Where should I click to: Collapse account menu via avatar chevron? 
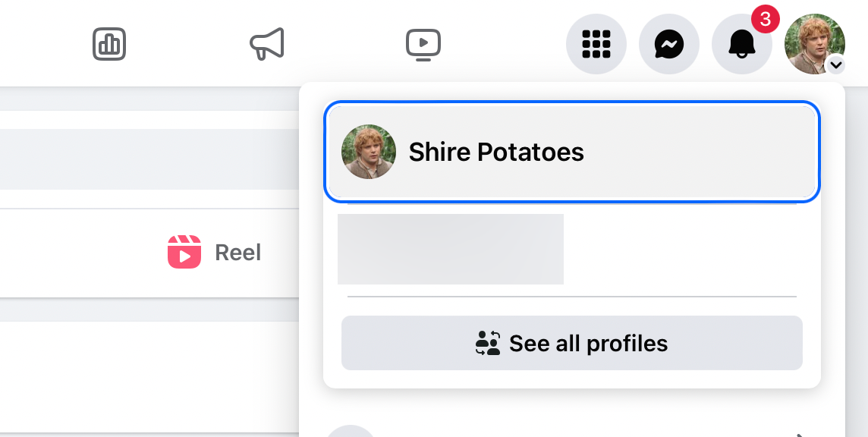point(835,65)
